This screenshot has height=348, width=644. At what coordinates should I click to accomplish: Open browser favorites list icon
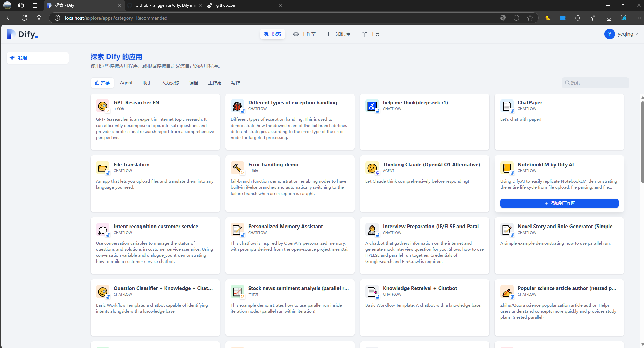[x=594, y=18]
